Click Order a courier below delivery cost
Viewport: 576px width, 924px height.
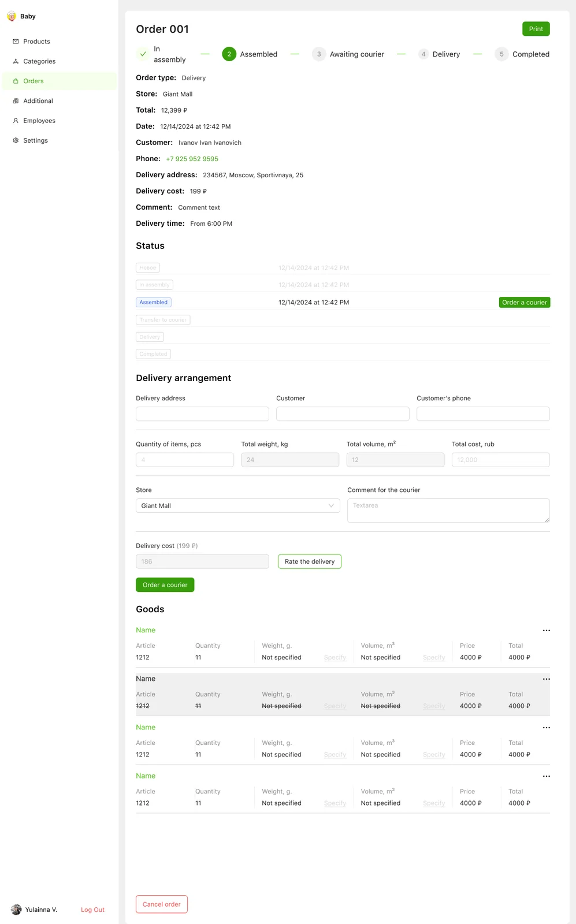[x=165, y=585]
